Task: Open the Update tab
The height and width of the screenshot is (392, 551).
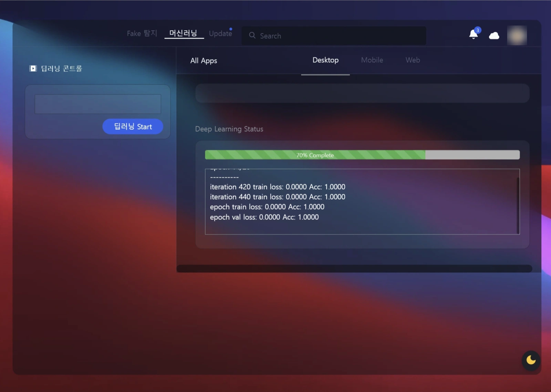Action: (220, 33)
